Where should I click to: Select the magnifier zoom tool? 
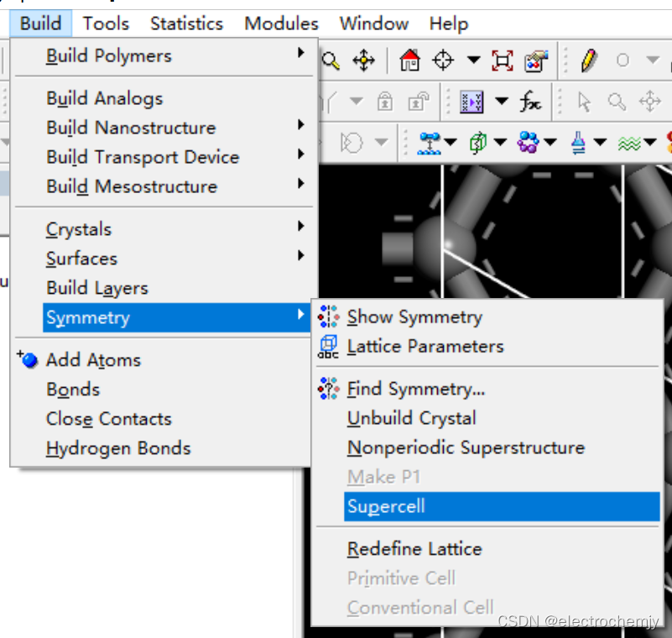click(x=331, y=60)
